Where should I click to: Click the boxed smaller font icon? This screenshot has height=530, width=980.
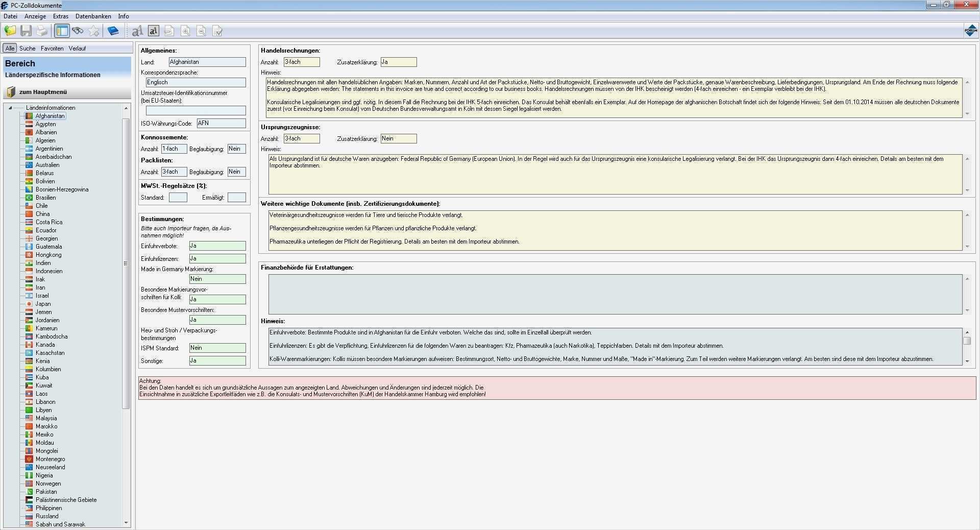pos(154,31)
